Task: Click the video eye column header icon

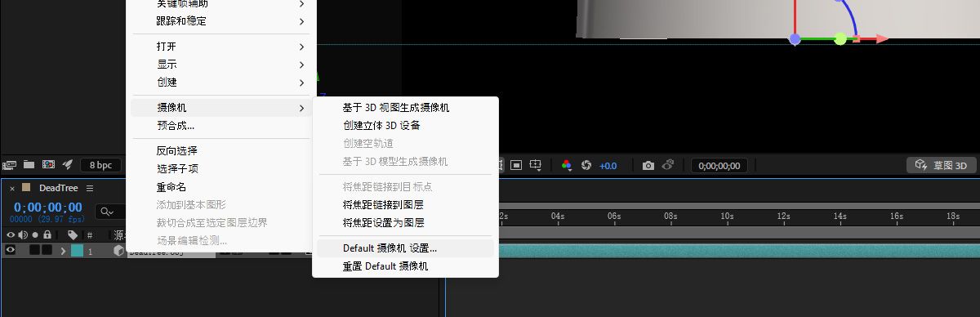Action: pos(11,235)
